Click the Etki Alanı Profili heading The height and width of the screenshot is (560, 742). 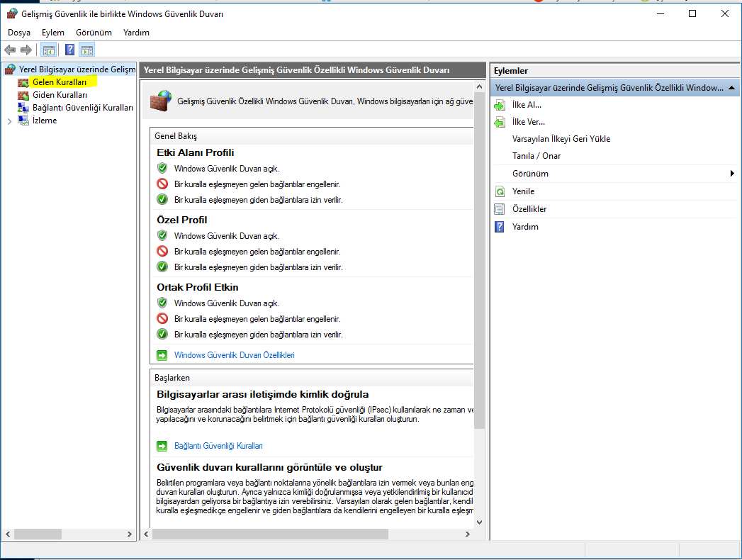(196, 153)
